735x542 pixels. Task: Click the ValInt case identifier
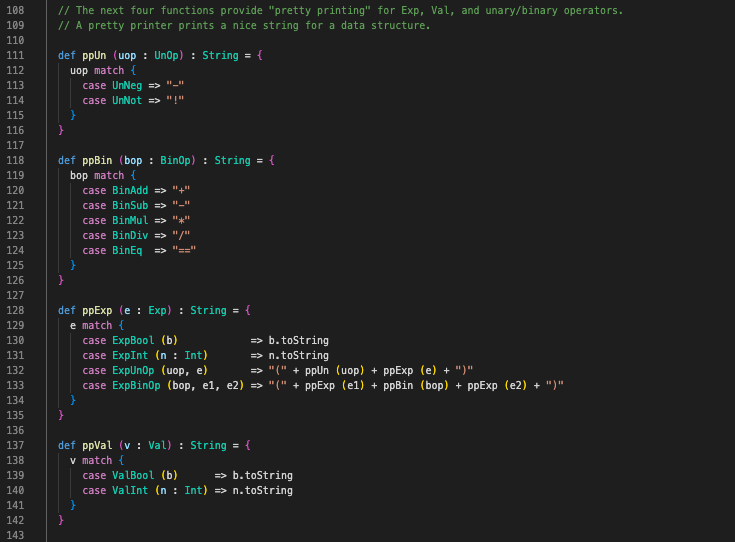click(x=130, y=490)
